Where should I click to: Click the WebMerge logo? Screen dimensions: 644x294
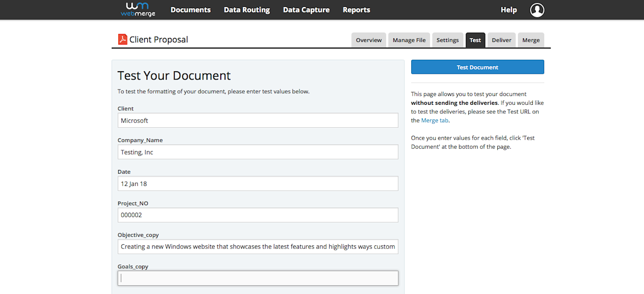coord(138,9)
